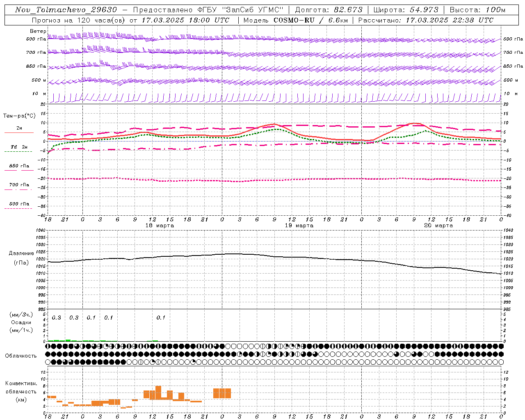The width and height of the screenshot is (525, 420).
Task: Select the Рассчитано: 17.03.2025 22:38 UTC timestamp
Action: (x=426, y=20)
